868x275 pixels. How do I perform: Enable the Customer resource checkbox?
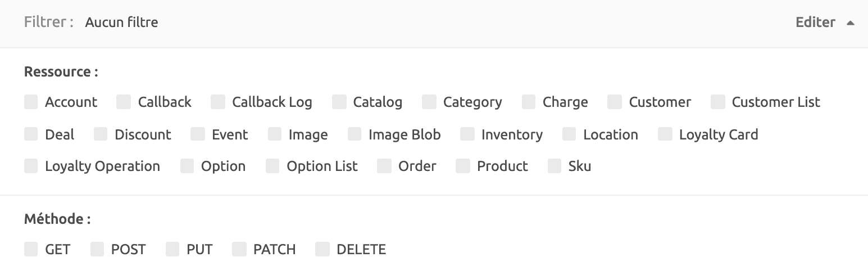pos(615,102)
